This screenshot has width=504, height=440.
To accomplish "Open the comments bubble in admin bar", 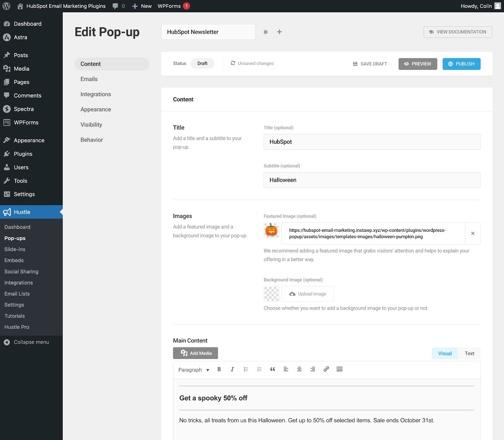I will click(115, 6).
